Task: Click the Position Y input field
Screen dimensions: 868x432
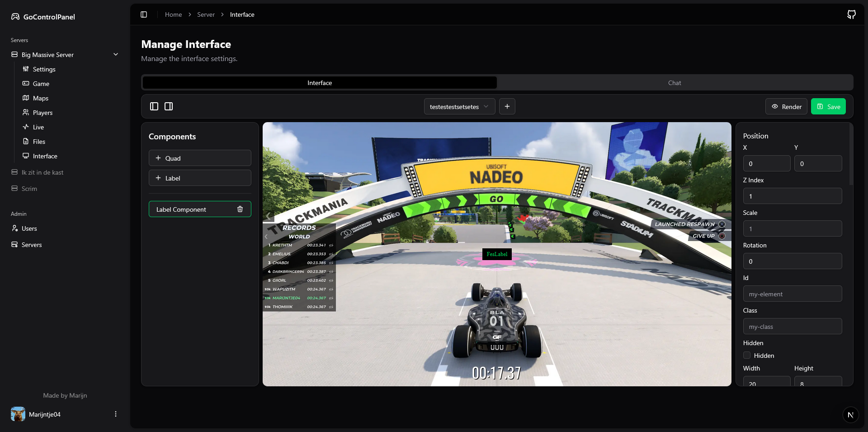Action: [818, 164]
